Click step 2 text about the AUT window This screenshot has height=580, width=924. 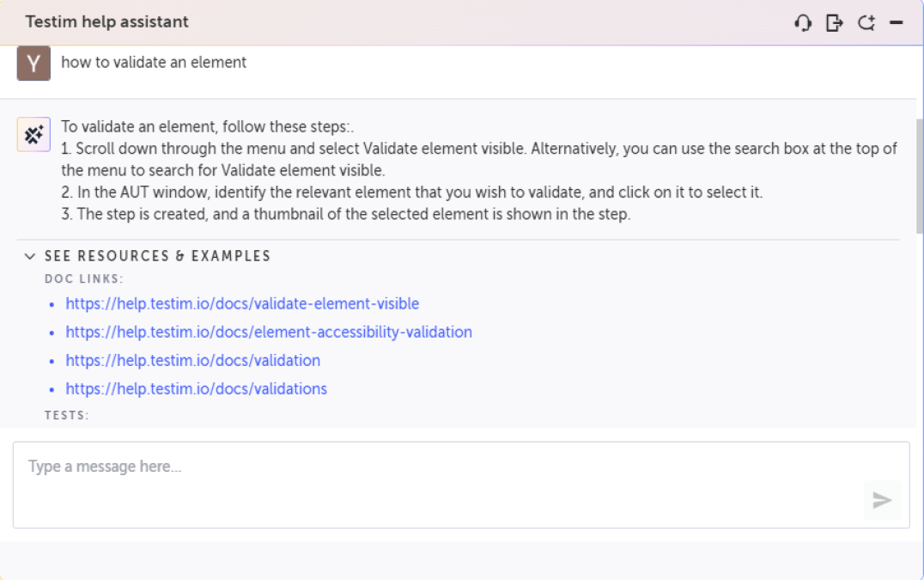pos(412,192)
